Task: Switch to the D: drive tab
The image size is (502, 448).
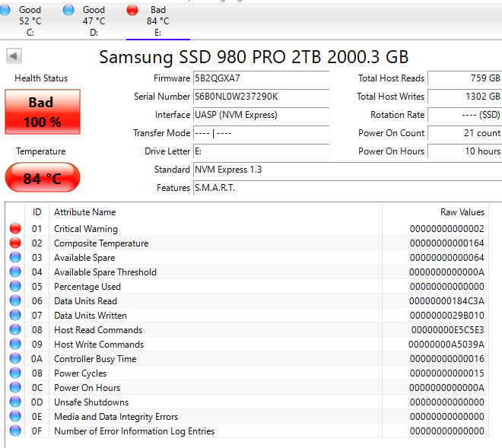Action: [x=94, y=21]
